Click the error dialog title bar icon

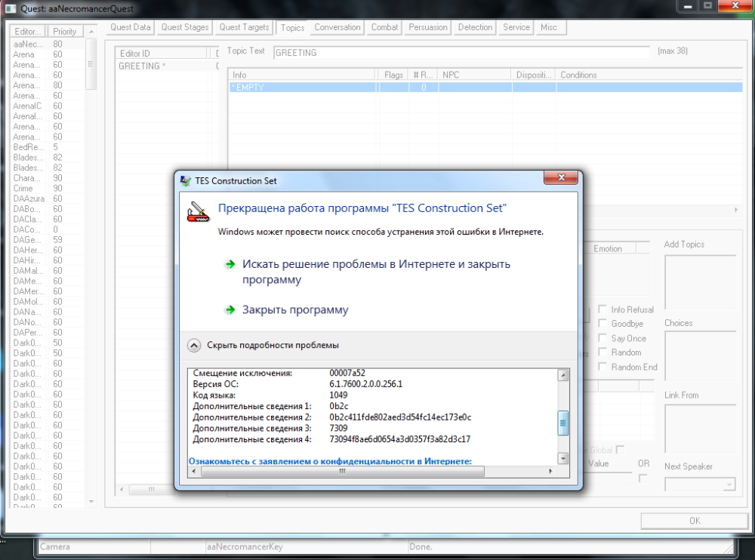(186, 181)
